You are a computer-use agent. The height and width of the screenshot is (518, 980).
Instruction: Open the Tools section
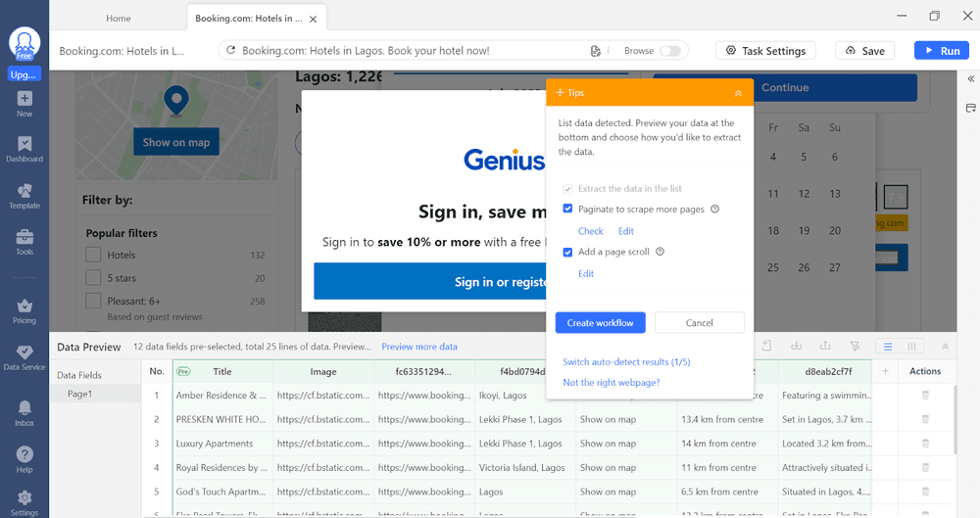click(x=24, y=243)
